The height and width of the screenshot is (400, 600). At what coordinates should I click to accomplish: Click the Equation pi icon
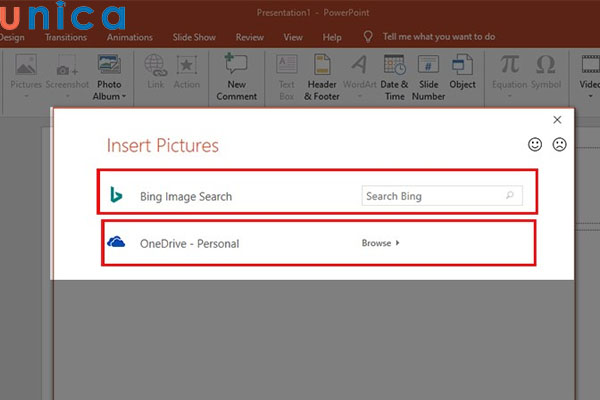(510, 64)
